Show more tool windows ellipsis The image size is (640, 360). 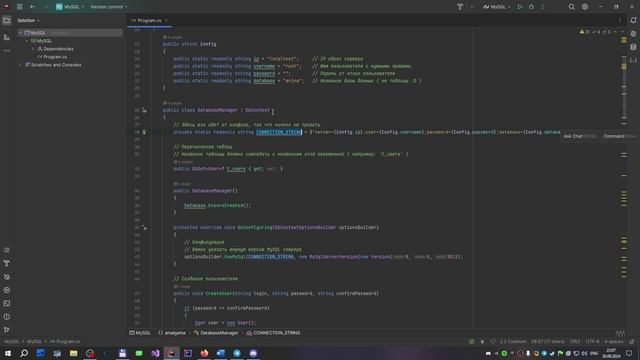(7, 51)
